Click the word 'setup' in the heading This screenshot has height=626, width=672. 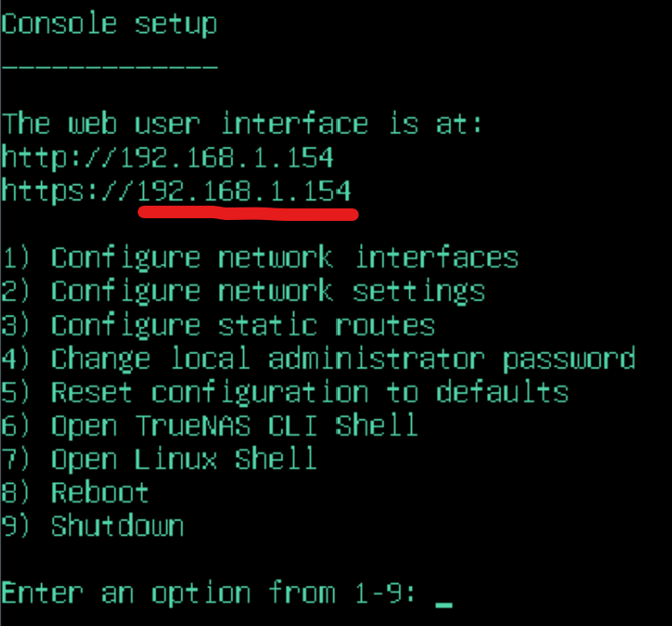tap(176, 24)
